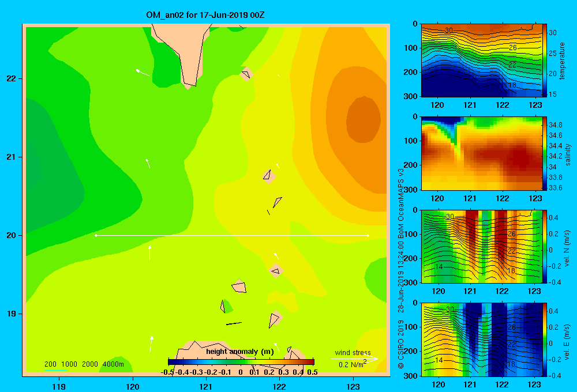Click the height anomaly color scale bar

pyautogui.click(x=241, y=362)
